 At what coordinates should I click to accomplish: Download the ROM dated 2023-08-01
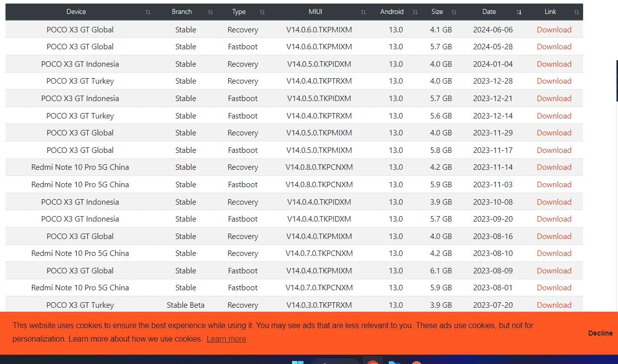pos(554,288)
